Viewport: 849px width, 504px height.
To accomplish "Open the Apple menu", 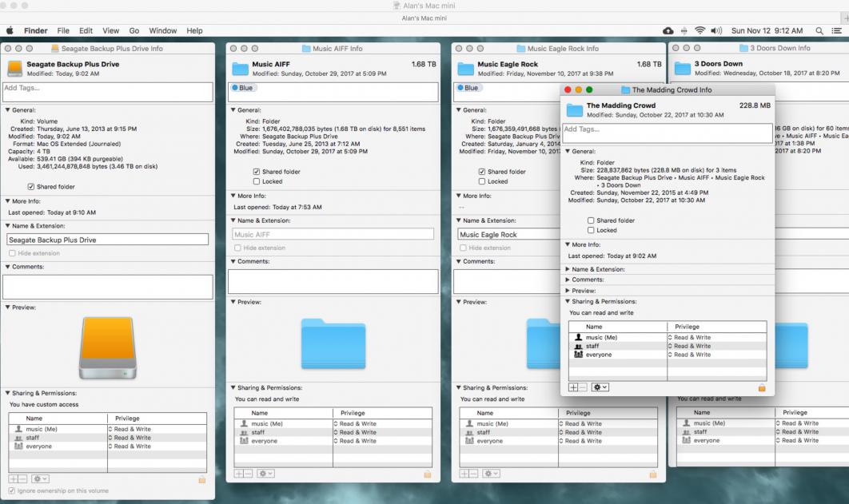I will pyautogui.click(x=10, y=30).
